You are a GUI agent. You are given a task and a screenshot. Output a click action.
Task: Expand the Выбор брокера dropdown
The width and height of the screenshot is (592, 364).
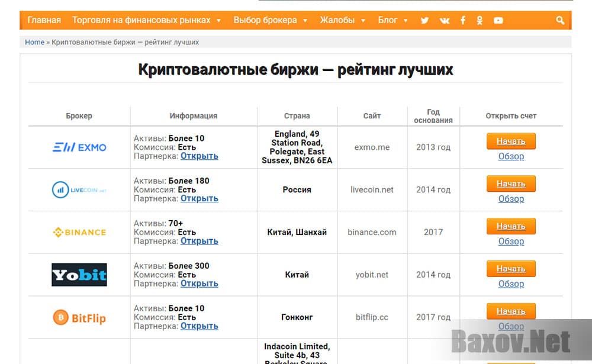[x=271, y=20]
